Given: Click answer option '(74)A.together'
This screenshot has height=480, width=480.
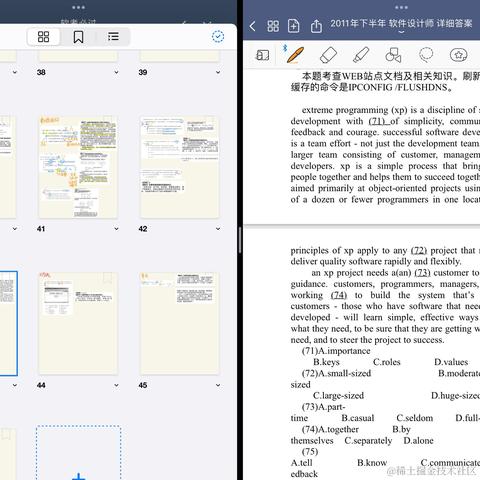Looking at the screenshot, I should 330,429.
